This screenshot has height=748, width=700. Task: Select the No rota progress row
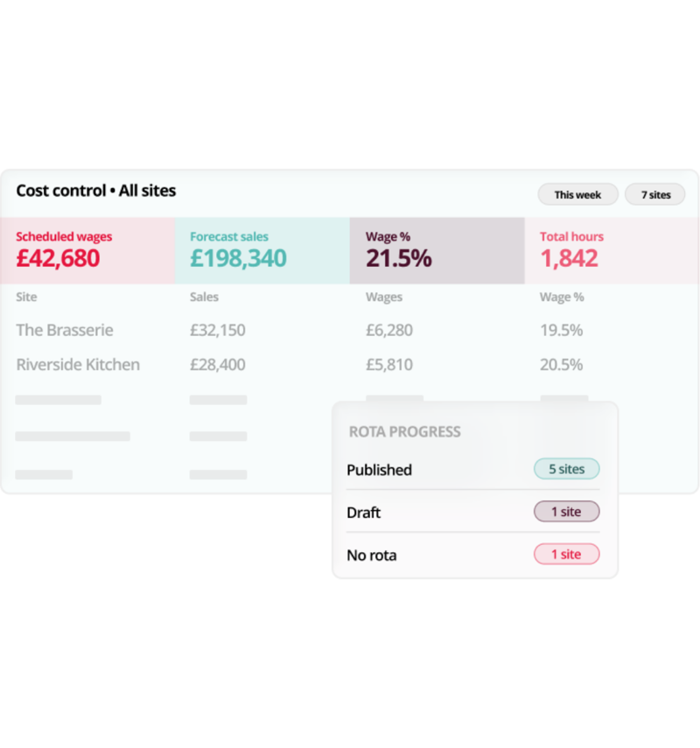[472, 555]
